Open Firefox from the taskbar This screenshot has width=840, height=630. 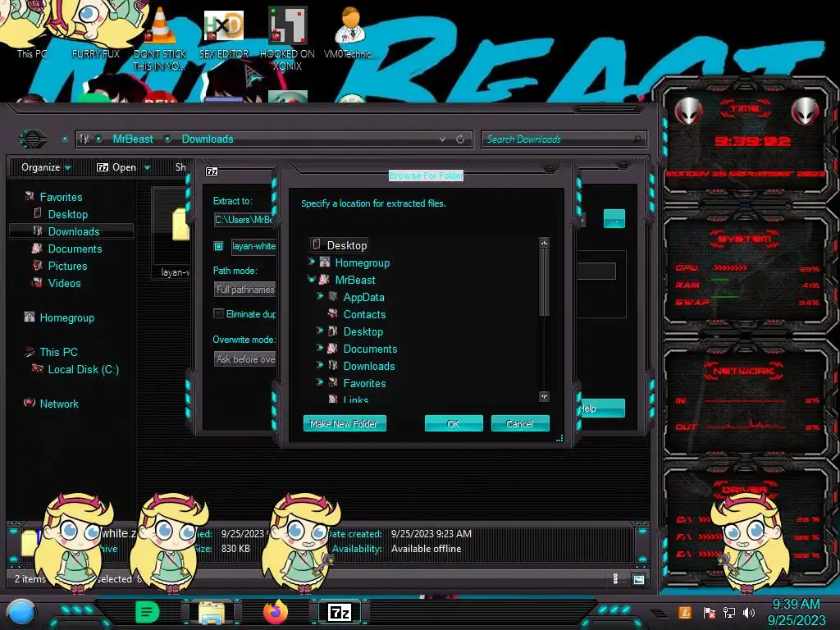[x=276, y=612]
